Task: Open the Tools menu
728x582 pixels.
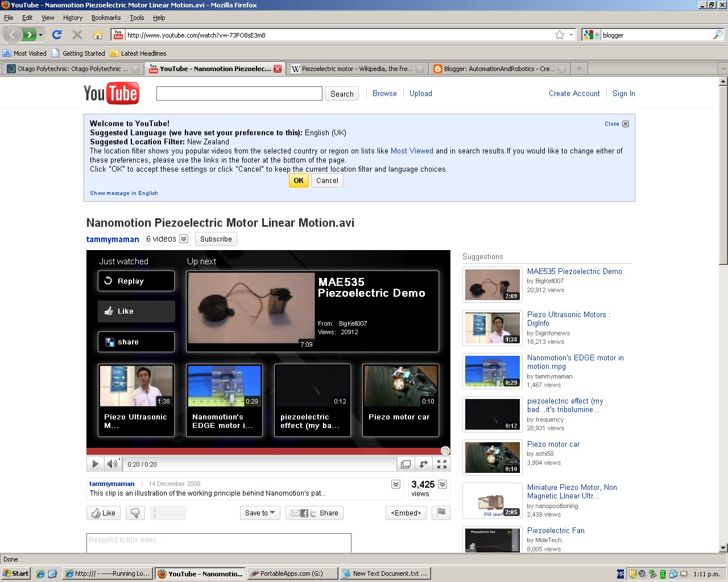Action: [137, 18]
